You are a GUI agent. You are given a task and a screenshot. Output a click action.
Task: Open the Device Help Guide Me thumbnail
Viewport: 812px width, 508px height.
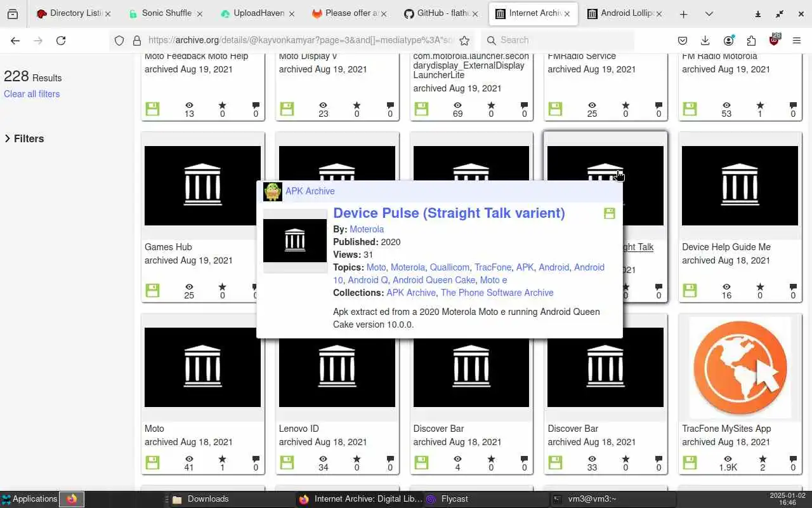[x=740, y=186]
